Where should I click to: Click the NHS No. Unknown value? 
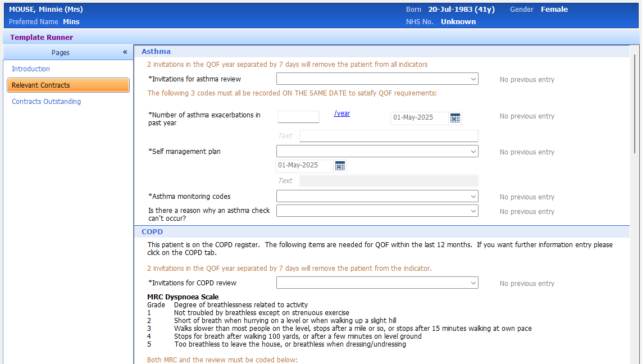458,22
